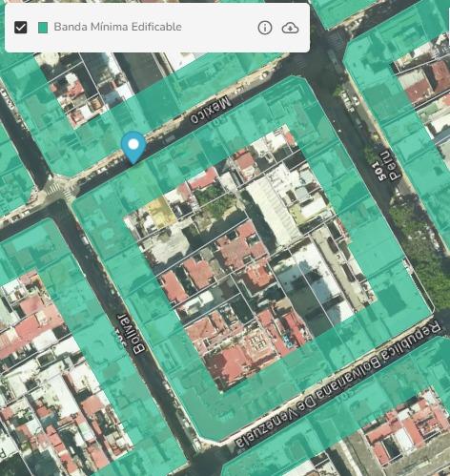Select the grid-patterned rooftop near the block's south edge
Viewport: 450px width, 476px height.
click(257, 344)
